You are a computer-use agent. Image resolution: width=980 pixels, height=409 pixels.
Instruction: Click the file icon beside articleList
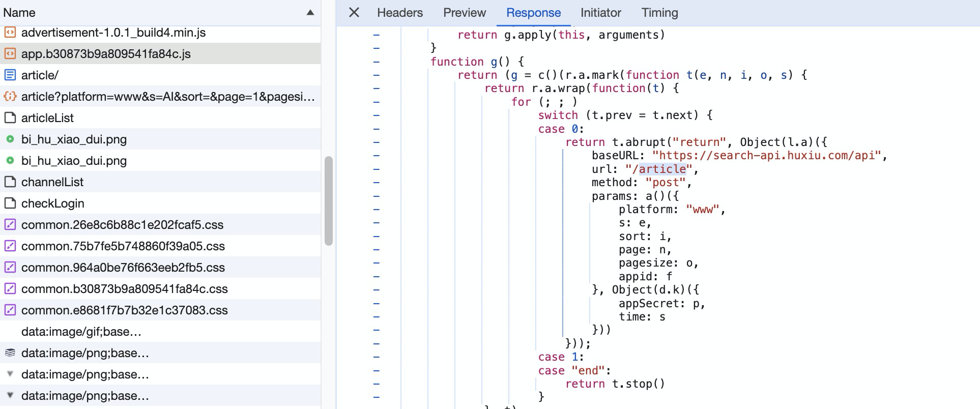pos(10,118)
